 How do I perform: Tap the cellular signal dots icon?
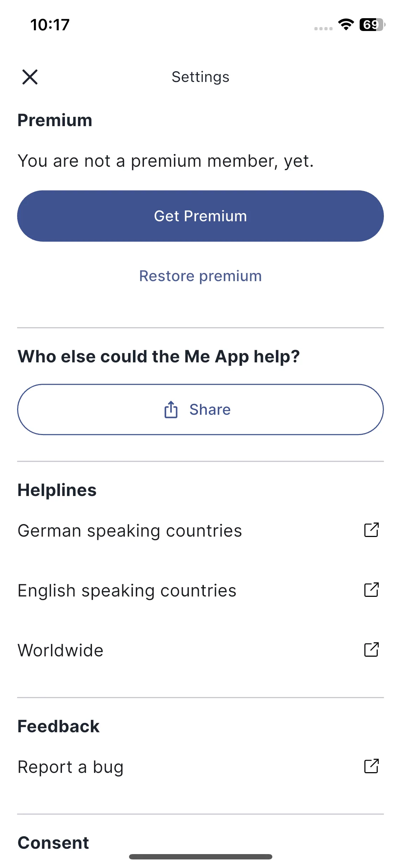pyautogui.click(x=323, y=29)
